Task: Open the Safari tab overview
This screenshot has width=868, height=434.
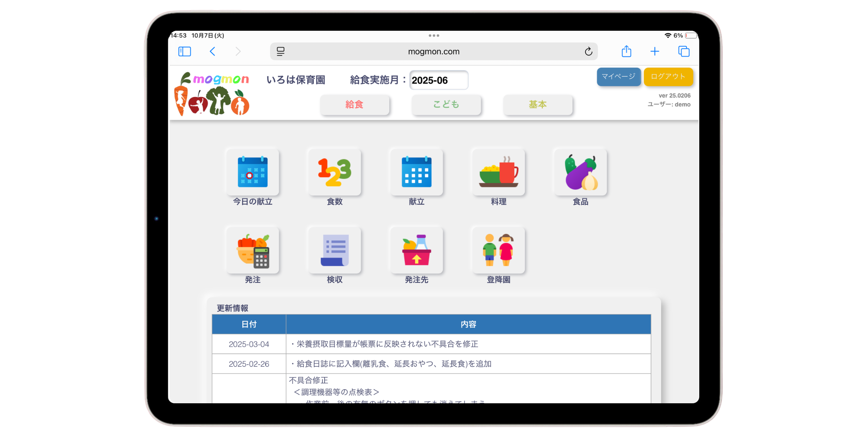Action: pyautogui.click(x=684, y=52)
